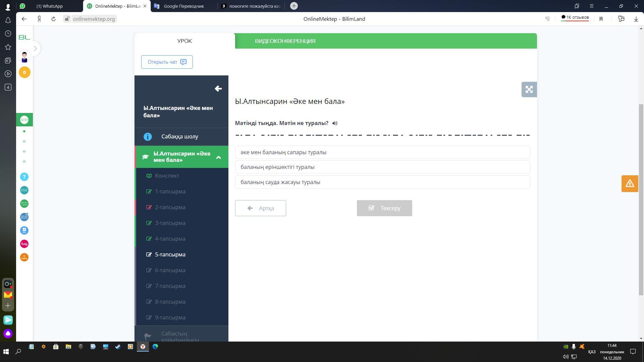Reload page with browser refresh icon
Screen dimensions: 644x362
tap(53, 19)
